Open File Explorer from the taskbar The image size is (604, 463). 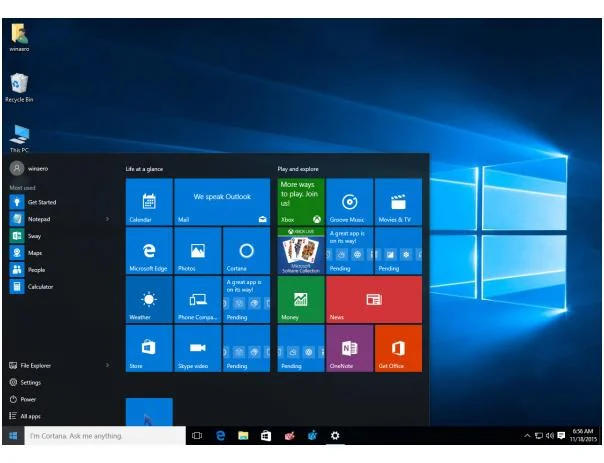click(x=243, y=436)
